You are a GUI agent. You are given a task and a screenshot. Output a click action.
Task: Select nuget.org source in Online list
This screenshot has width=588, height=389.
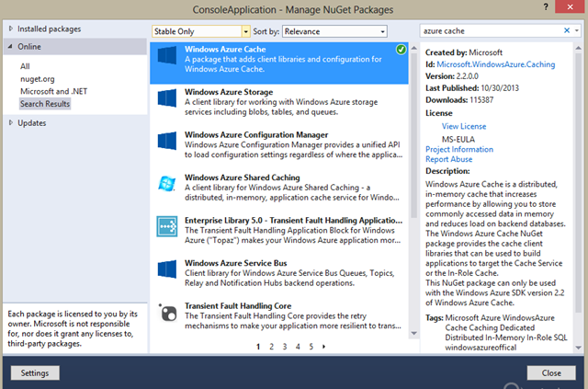pos(38,79)
